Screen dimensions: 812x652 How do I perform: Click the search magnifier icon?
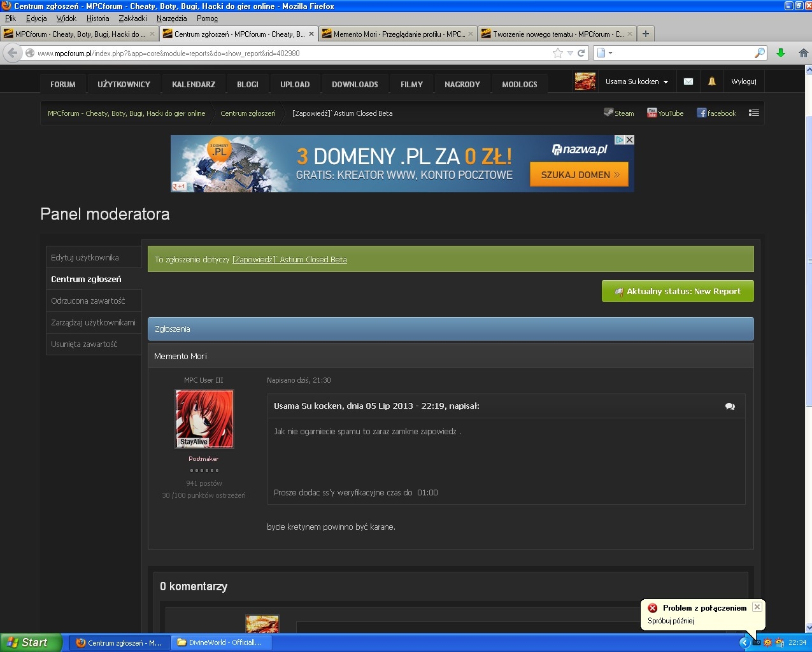(759, 53)
